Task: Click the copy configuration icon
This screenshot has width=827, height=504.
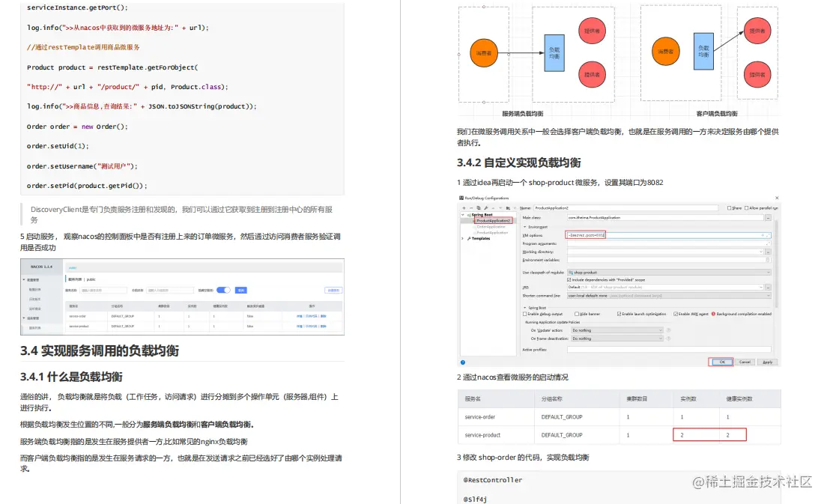Action: coord(479,207)
